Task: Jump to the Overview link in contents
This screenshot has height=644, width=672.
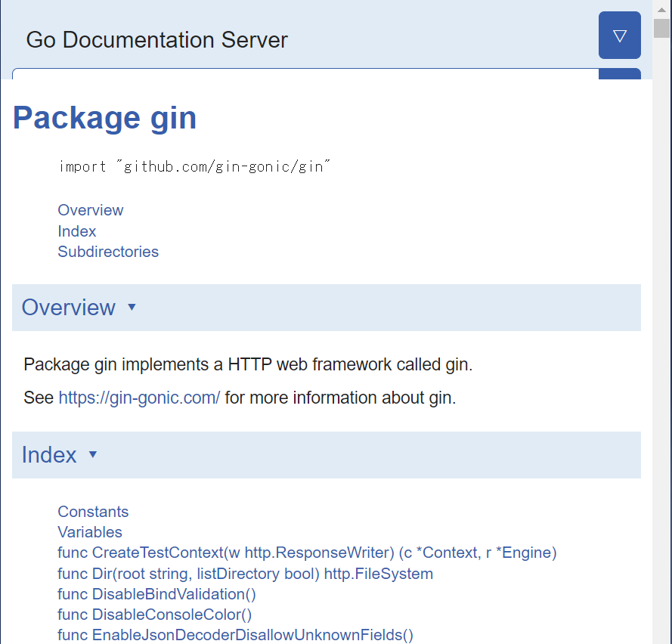Action: click(x=91, y=210)
